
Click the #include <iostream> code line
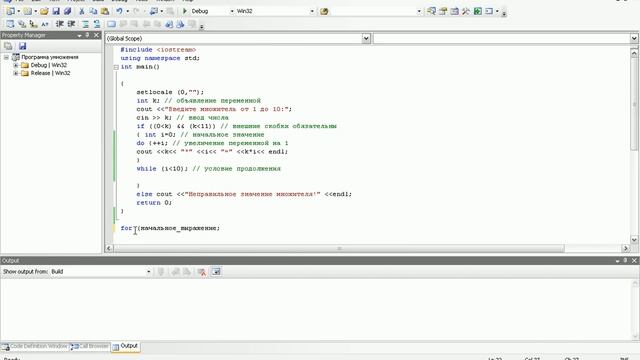158,50
